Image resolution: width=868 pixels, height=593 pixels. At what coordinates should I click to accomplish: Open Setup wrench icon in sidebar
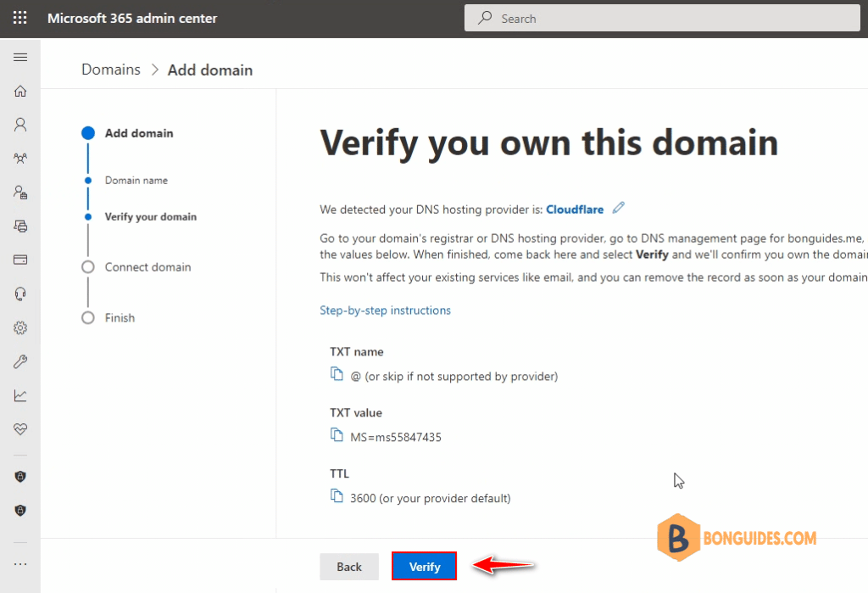(x=20, y=361)
